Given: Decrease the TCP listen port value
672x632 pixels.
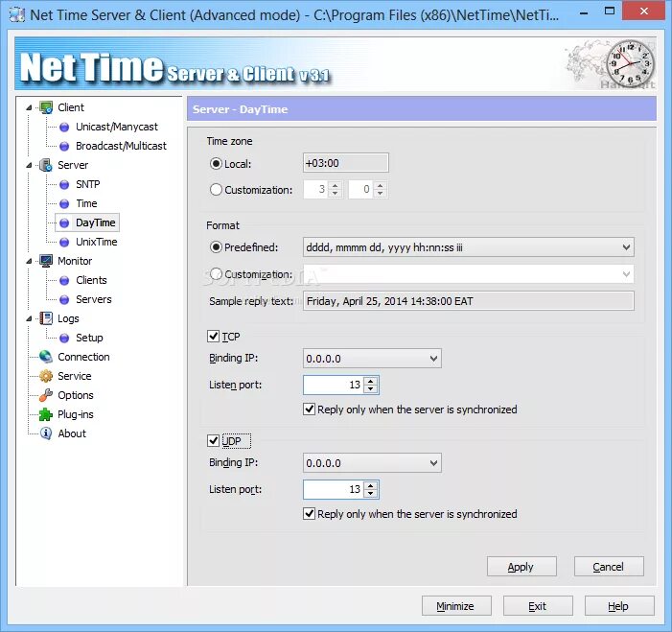Looking at the screenshot, I should 370,389.
